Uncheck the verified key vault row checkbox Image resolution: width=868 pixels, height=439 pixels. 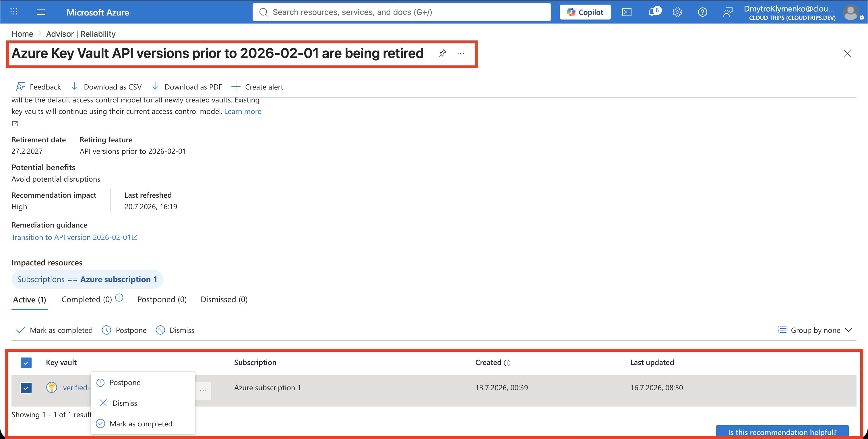[26, 388]
